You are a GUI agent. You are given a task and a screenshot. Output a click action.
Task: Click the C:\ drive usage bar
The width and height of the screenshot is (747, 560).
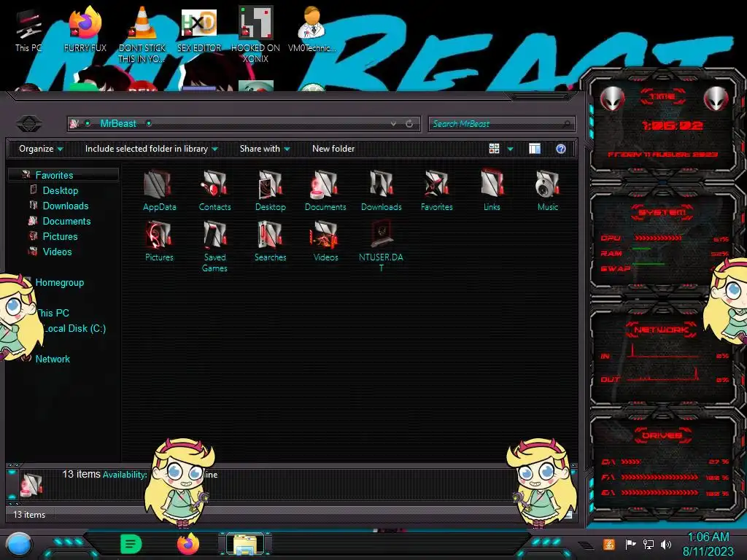(x=631, y=462)
